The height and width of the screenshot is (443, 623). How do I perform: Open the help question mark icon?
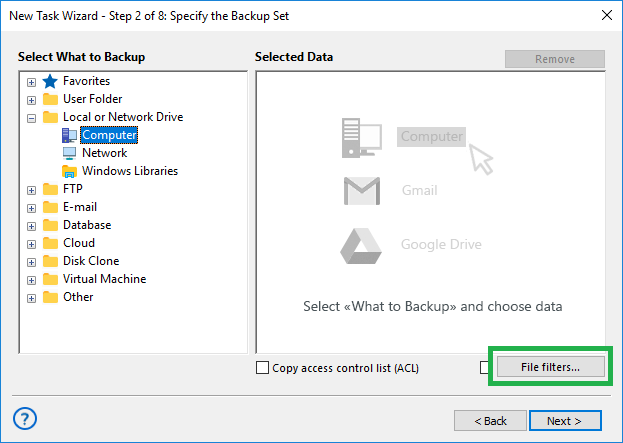(x=25, y=418)
